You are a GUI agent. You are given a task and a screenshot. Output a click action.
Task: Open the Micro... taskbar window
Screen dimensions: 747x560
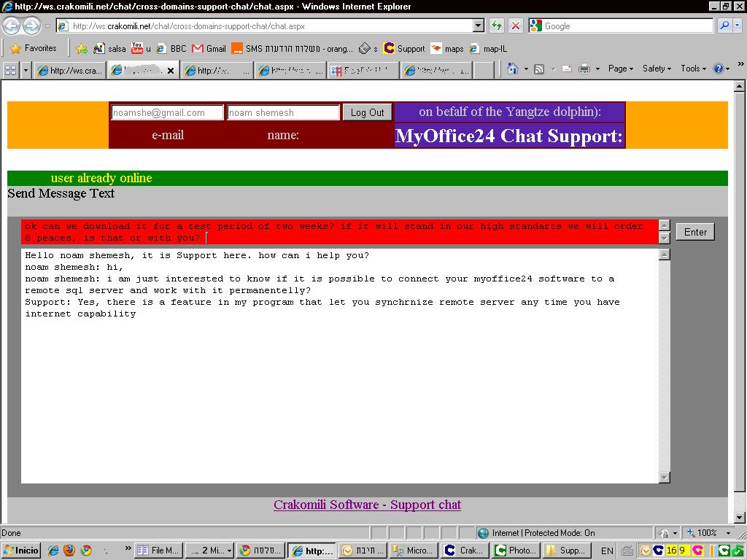click(x=414, y=551)
